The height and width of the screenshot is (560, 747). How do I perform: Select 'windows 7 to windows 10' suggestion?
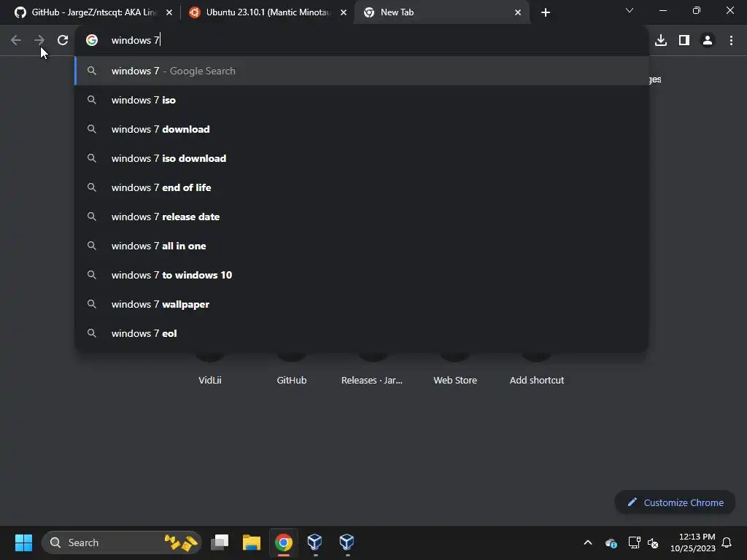point(362,275)
